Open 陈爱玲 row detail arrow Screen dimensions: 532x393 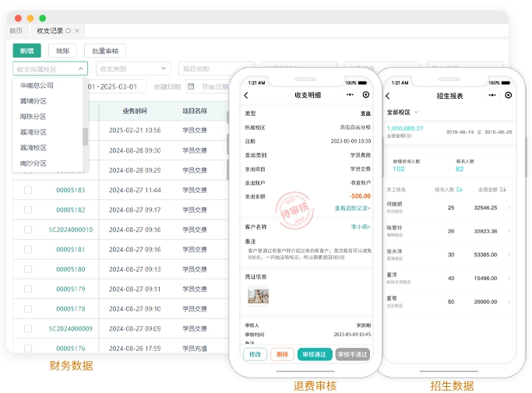509,231
